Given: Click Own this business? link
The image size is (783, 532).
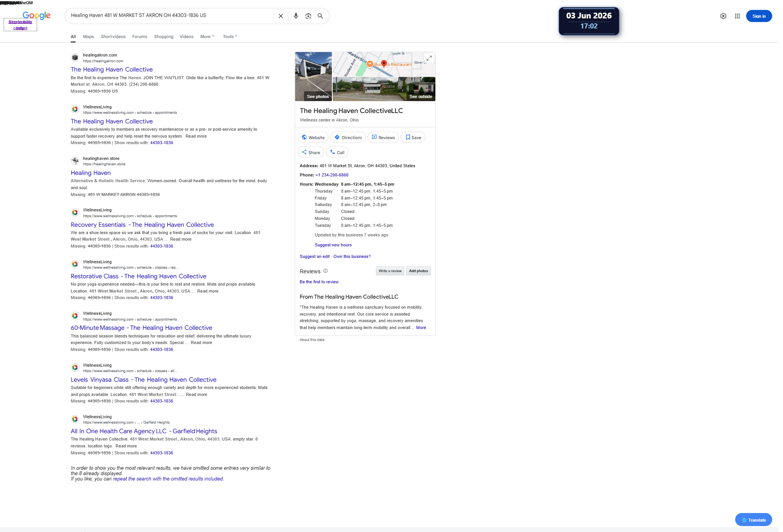Looking at the screenshot, I should (x=352, y=256).
